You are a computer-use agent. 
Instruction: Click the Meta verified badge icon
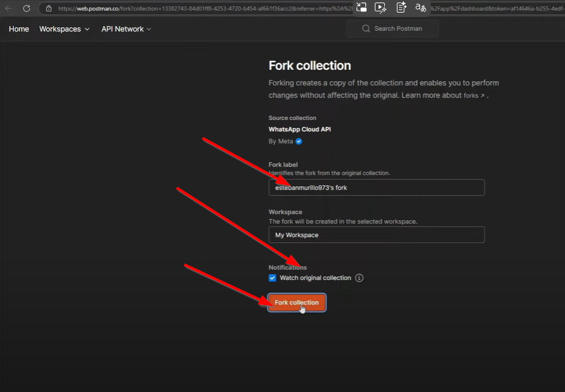point(299,142)
